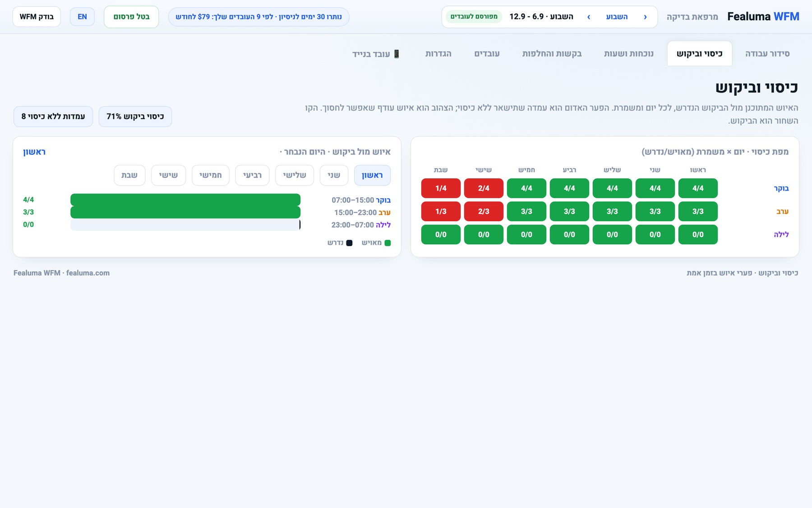The height and width of the screenshot is (508, 812).
Task: Click the right chevron week navigation arrow
Action: 645,17
